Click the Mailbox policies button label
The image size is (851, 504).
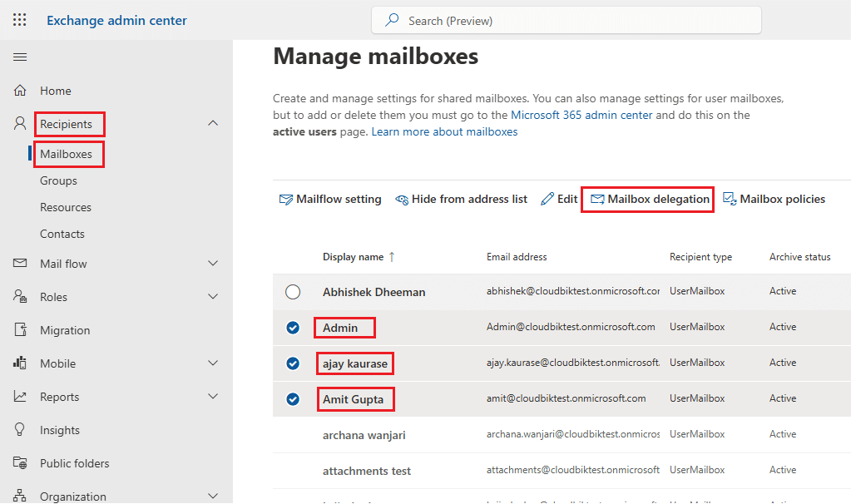[782, 199]
